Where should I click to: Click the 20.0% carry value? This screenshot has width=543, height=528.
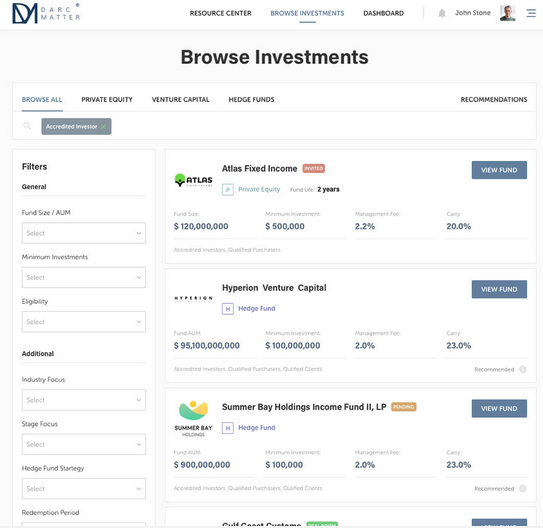tap(459, 226)
